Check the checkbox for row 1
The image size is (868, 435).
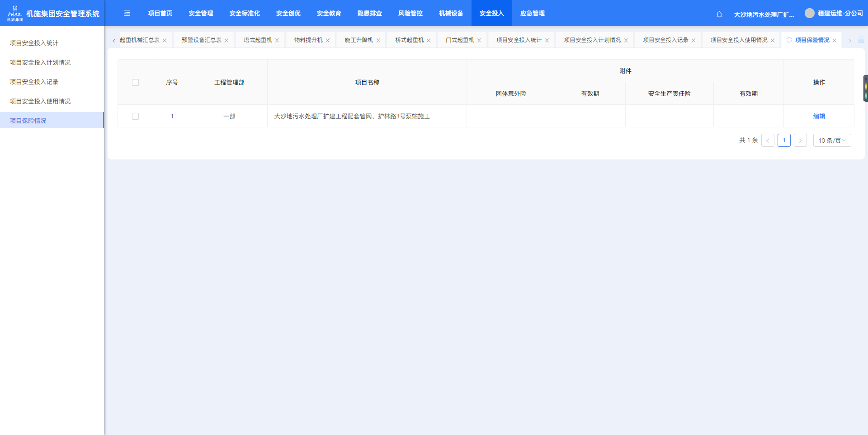point(135,116)
